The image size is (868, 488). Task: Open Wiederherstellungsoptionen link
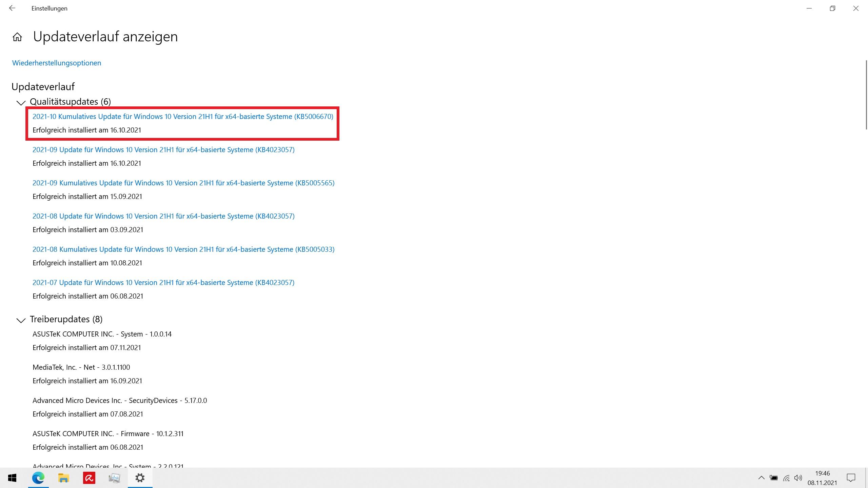pos(57,63)
